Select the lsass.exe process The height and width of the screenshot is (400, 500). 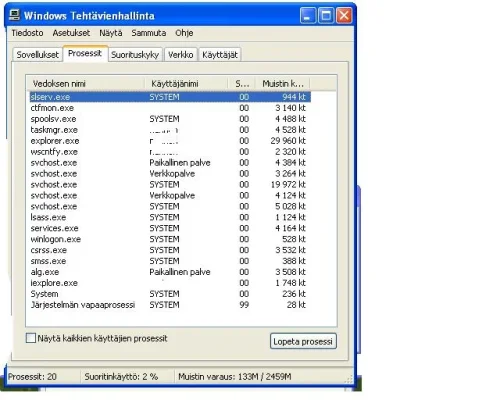[x=170, y=217]
